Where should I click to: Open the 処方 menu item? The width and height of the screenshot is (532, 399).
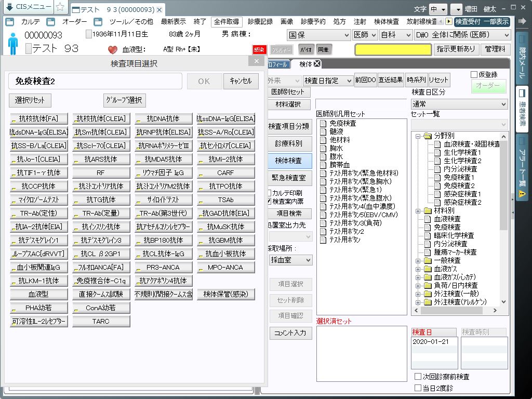pos(339,22)
